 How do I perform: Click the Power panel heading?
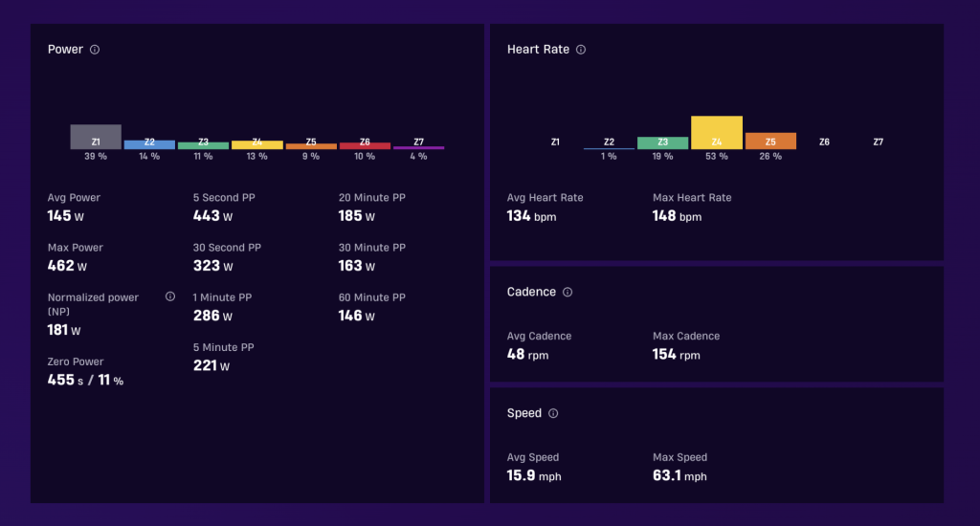pos(65,50)
